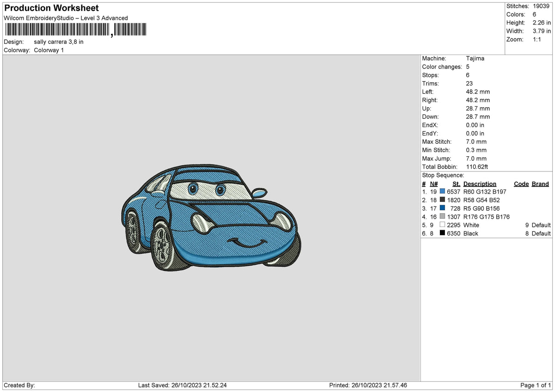
Task: Click the 'Black' description in row 6
Action: tap(471, 233)
